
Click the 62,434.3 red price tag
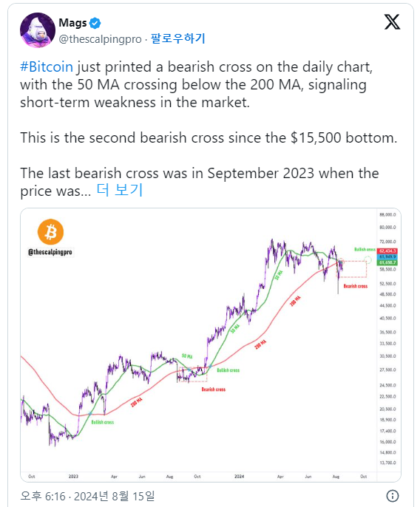point(387,251)
